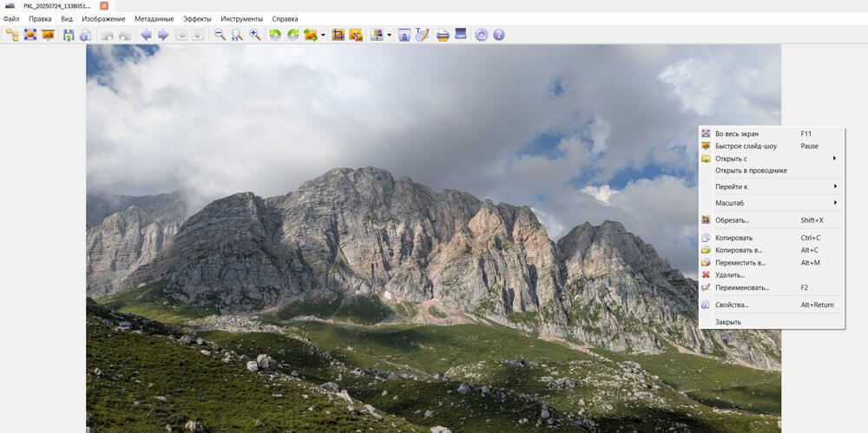Click the zoom out magnifier icon
This screenshot has height=433, width=868.
click(x=220, y=35)
